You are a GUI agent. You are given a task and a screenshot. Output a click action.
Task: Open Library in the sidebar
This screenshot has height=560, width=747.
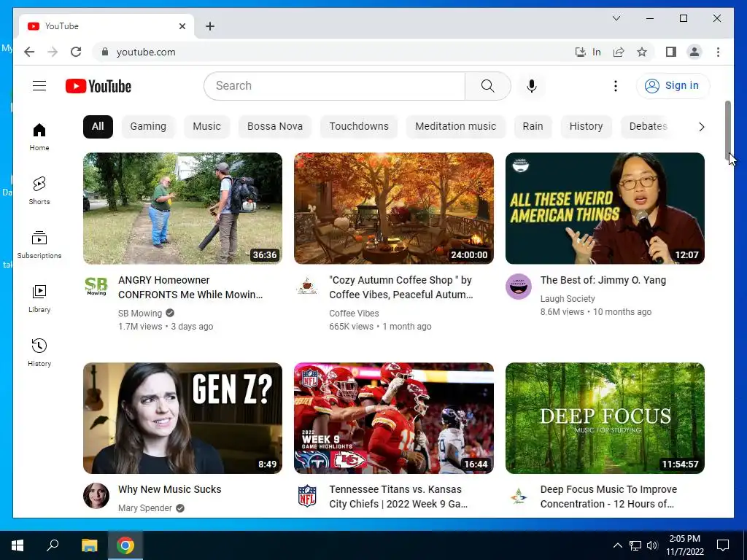pos(39,298)
